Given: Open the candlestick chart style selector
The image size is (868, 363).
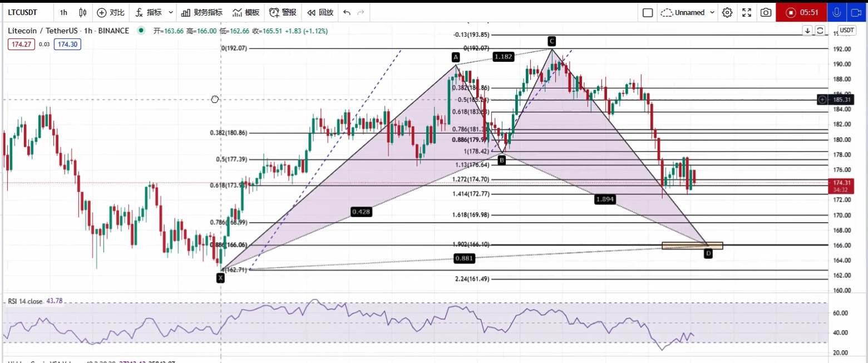Looking at the screenshot, I should coord(83,12).
